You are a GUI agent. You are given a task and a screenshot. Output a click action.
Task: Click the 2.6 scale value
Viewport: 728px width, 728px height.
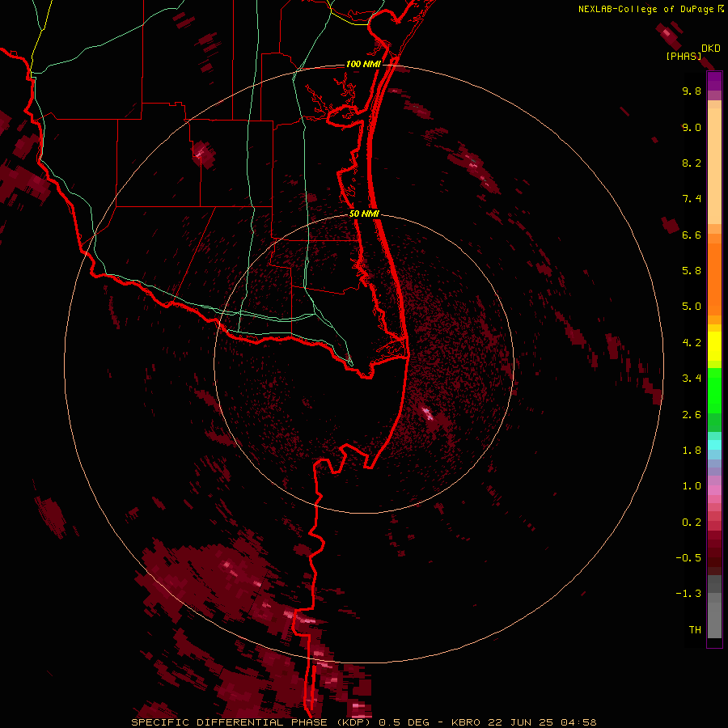pos(692,415)
